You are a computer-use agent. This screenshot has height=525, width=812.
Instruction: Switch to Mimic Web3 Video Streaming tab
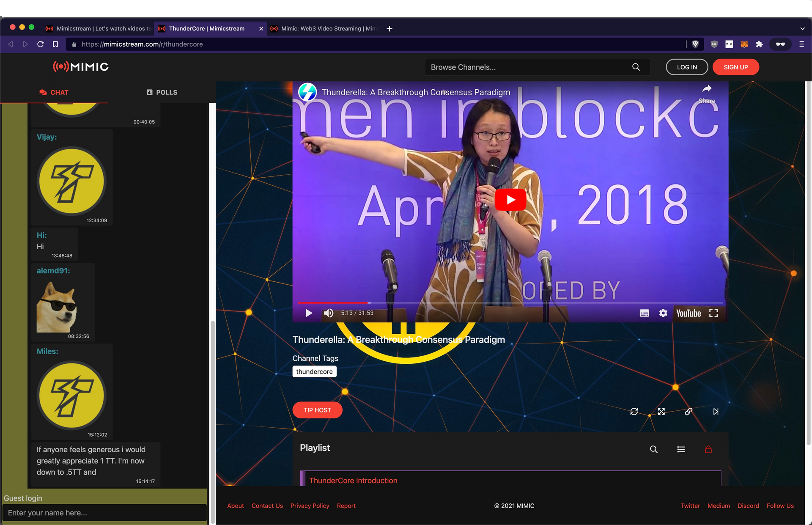tap(324, 29)
